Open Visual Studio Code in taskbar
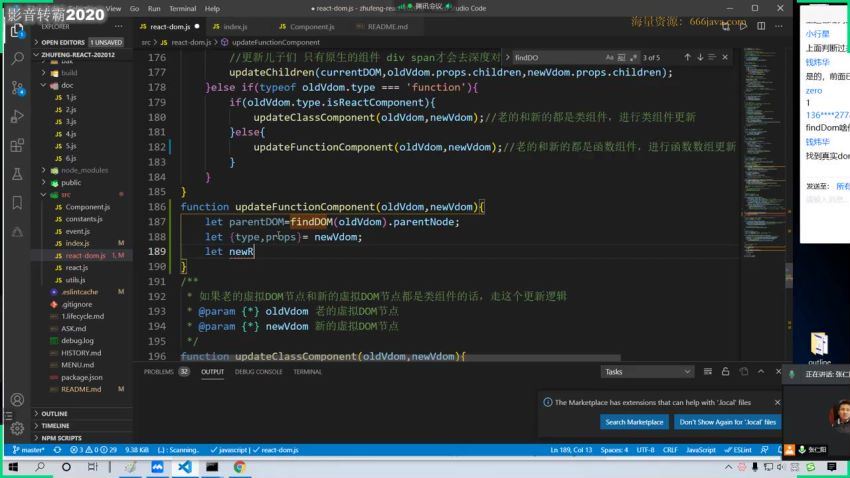850x478 pixels. click(184, 467)
